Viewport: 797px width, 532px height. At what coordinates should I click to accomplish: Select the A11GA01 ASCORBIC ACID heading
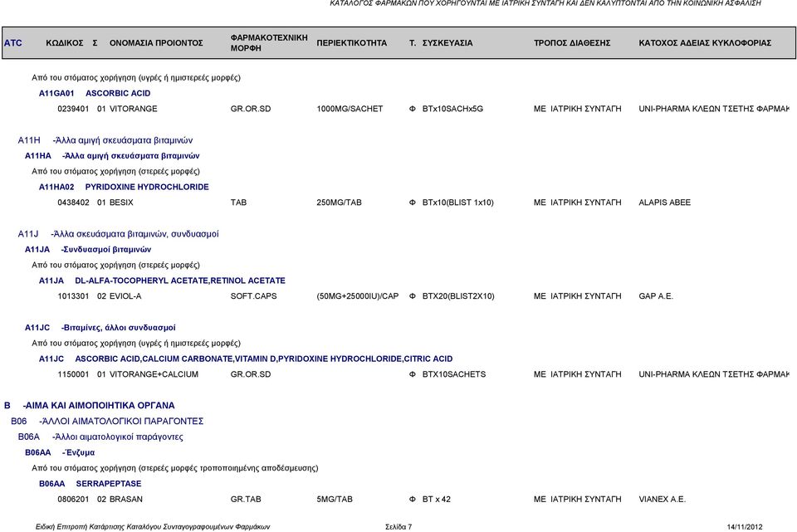[95, 94]
